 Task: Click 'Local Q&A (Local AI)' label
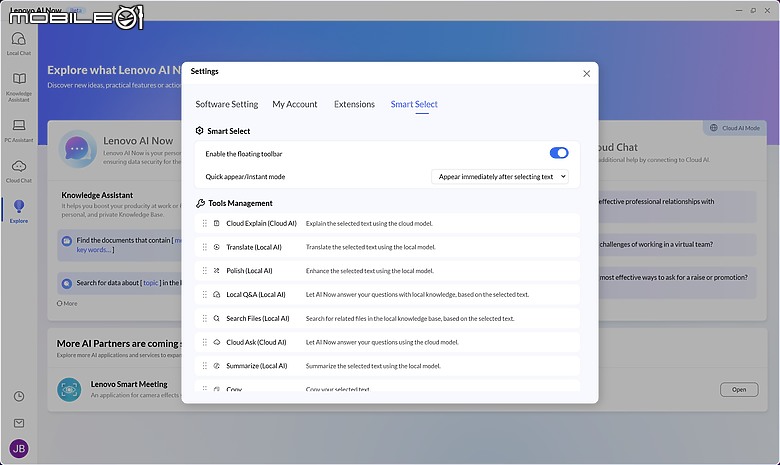tap(256, 294)
